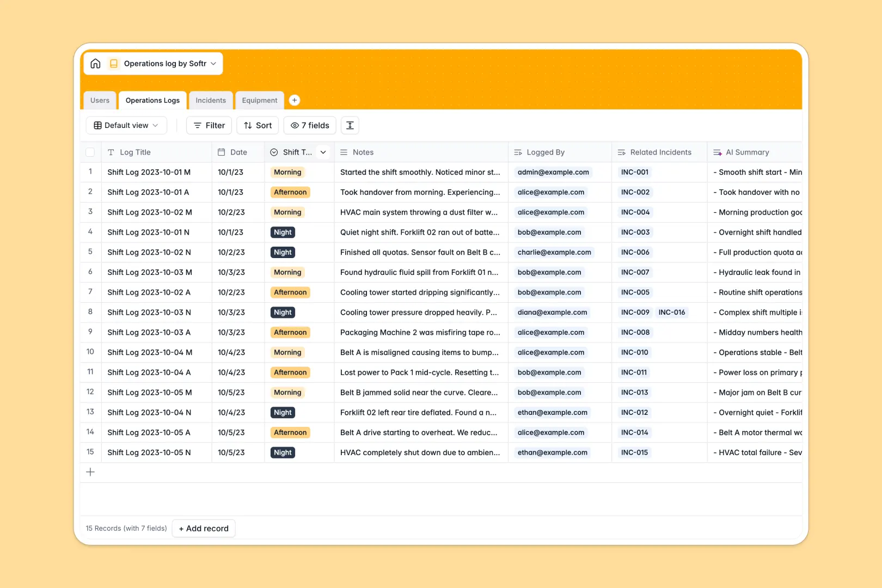The height and width of the screenshot is (588, 882).
Task: Select the Morning badge on row 1
Action: (287, 172)
